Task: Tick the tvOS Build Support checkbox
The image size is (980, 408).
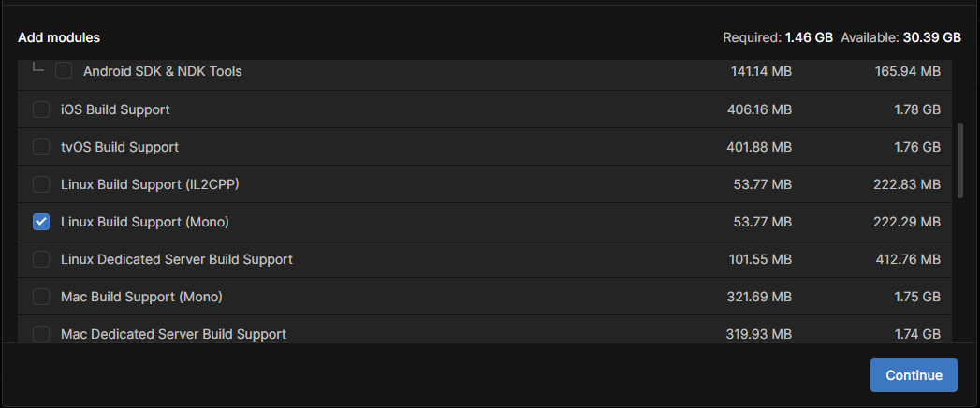Action: (41, 147)
